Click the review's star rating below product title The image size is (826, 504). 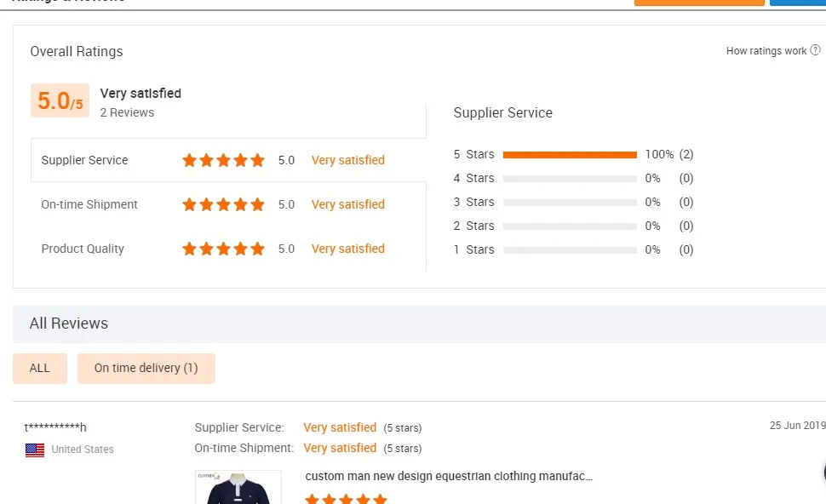click(x=346, y=500)
